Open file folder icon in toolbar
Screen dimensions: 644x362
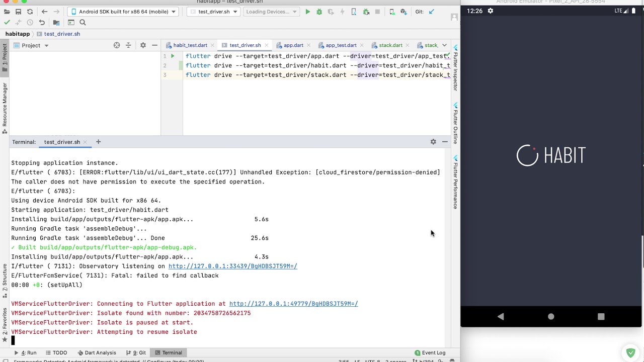pos(7,12)
